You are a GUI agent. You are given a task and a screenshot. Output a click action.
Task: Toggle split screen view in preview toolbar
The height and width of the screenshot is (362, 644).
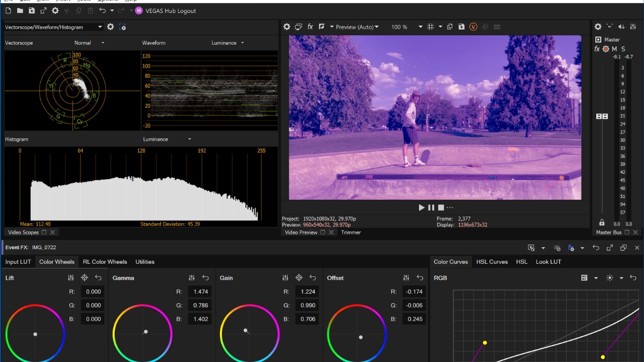click(321, 27)
